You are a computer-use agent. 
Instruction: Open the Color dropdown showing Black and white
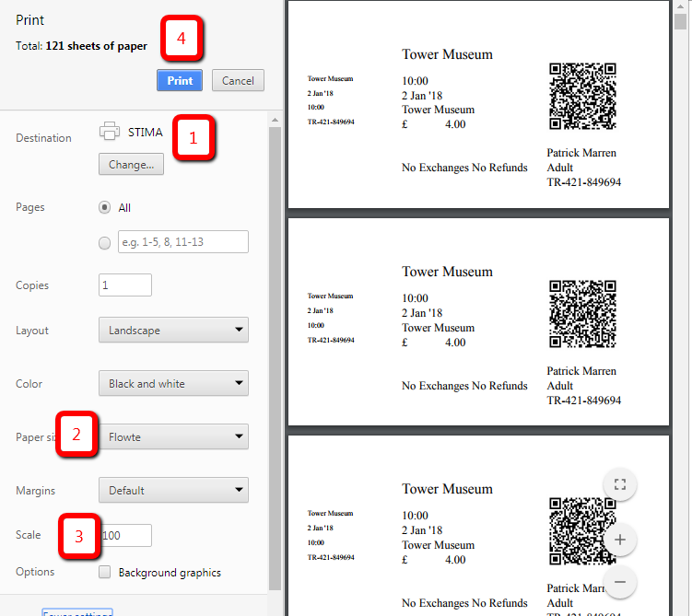pyautogui.click(x=173, y=383)
